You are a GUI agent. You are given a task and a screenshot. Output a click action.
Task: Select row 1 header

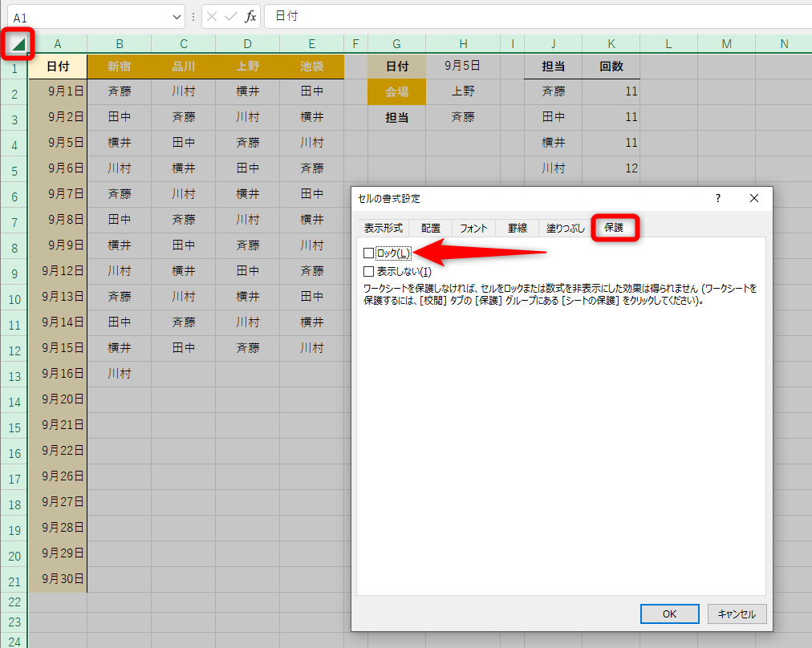14,68
